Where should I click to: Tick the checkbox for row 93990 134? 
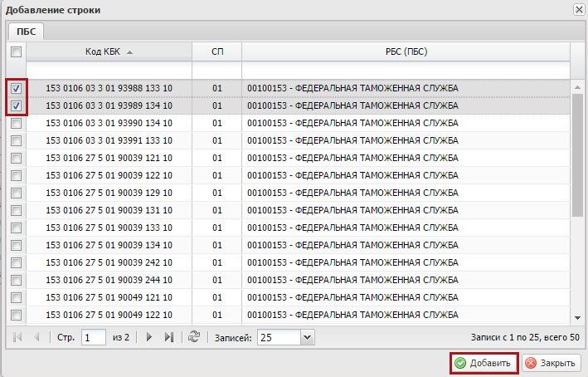click(x=17, y=123)
